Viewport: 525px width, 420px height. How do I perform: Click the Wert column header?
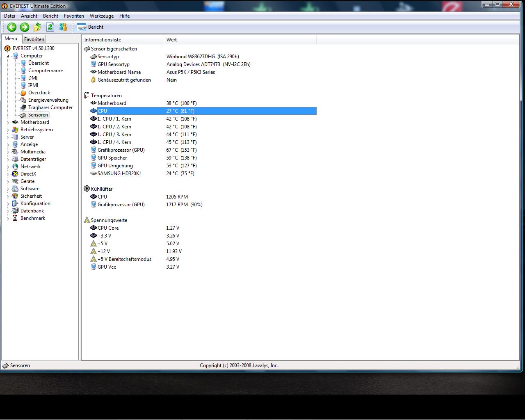point(240,40)
